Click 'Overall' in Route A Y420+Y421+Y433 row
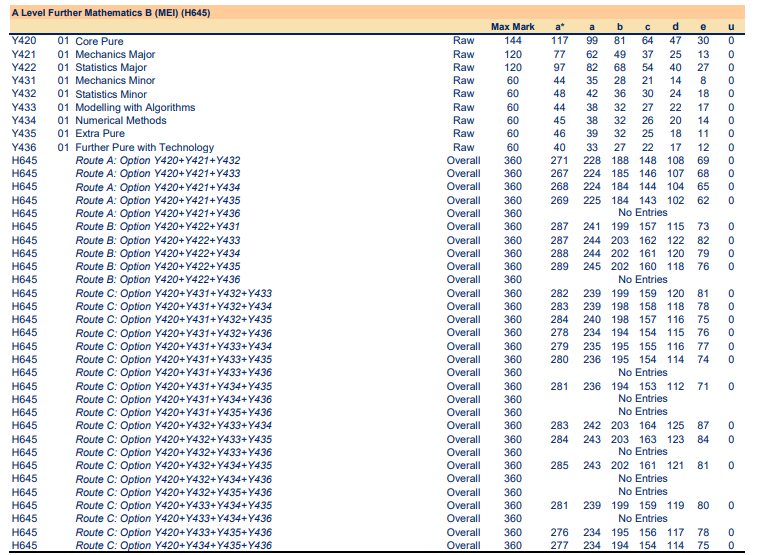Image resolution: width=759 pixels, height=555 pixels. coord(463,173)
